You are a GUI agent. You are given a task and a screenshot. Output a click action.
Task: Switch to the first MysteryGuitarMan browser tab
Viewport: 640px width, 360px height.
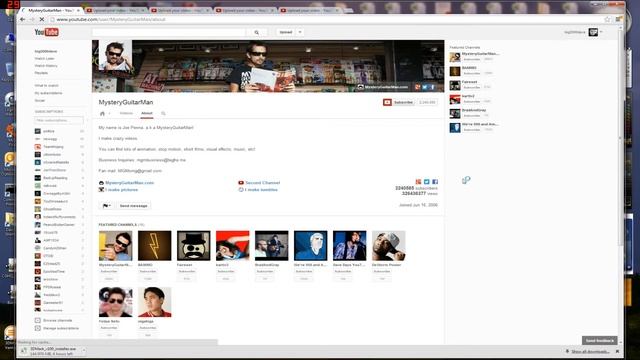click(x=51, y=10)
